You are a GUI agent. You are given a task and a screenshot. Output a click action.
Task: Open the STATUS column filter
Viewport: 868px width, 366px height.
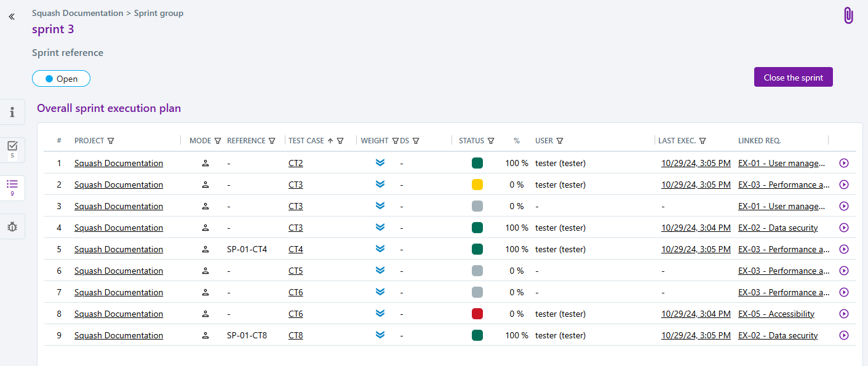click(x=492, y=140)
